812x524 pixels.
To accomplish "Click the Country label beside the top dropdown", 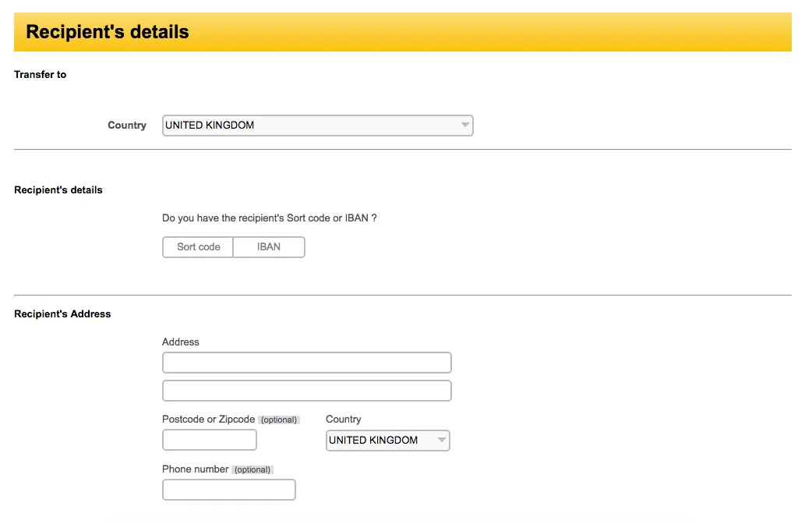I will (127, 126).
